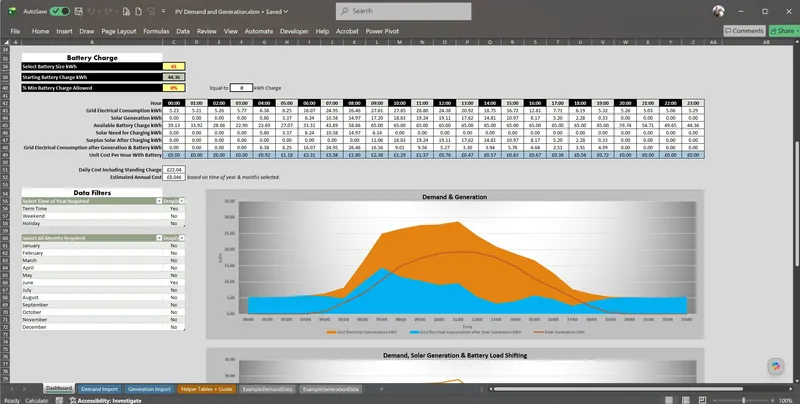Click the Excel app icon in title bar
800x404 pixels.
click(11, 11)
